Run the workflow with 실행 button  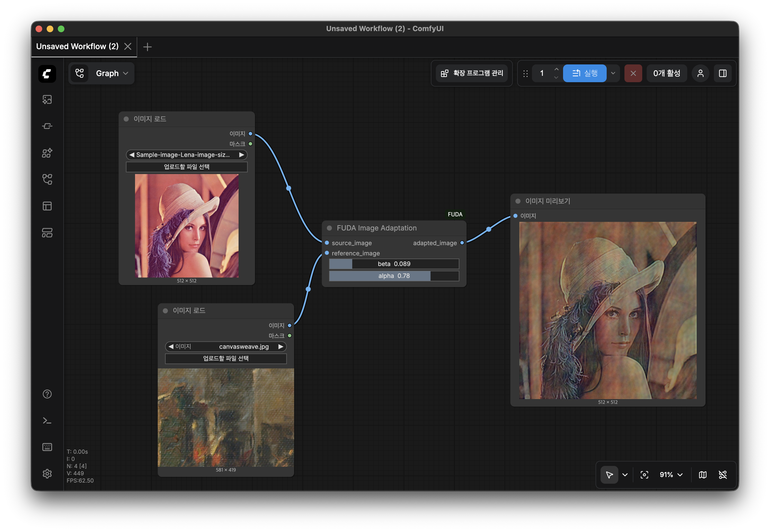(x=585, y=73)
